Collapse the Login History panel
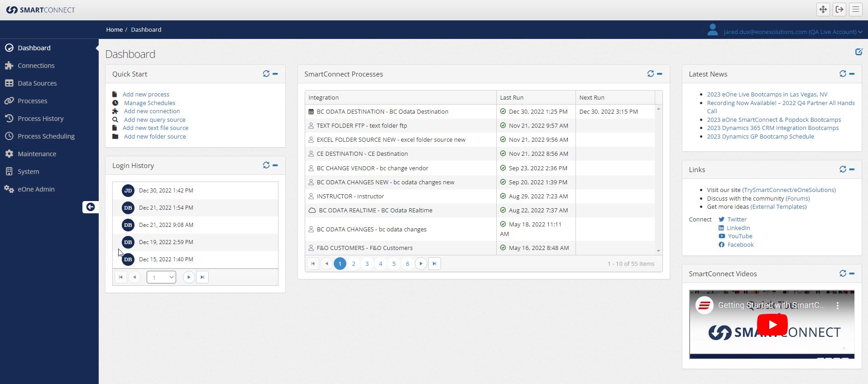 (275, 165)
